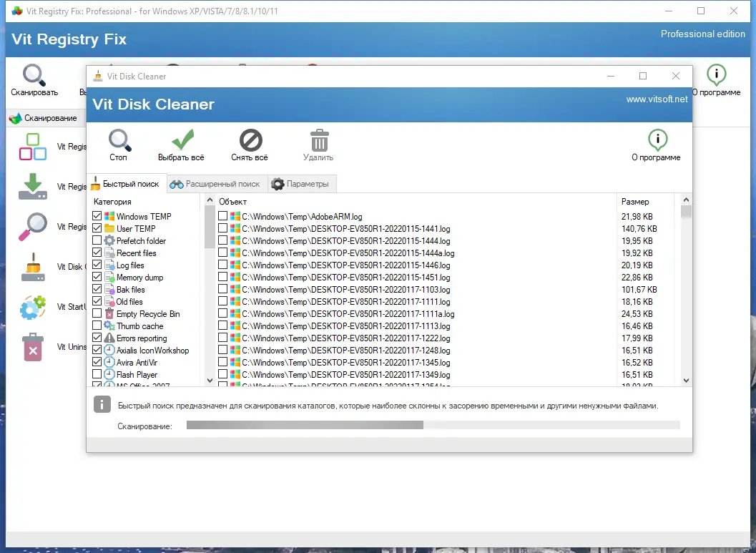Screen dimensions: 756x553
Task: Click the Axialis IconWorkshop clock icon
Action: tap(109, 351)
